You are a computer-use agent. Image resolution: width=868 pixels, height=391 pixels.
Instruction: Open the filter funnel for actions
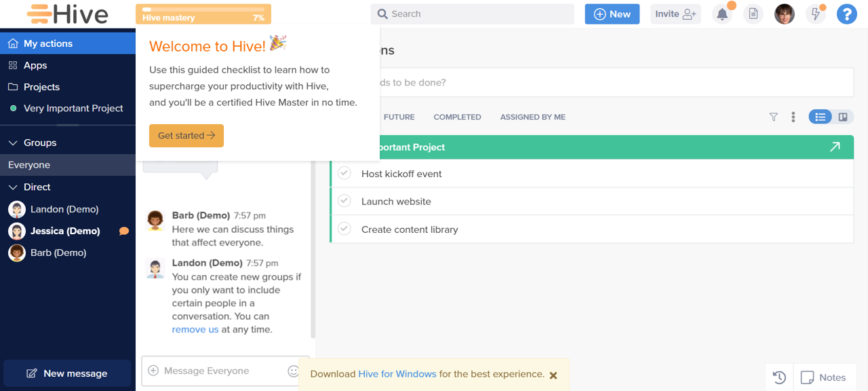(x=774, y=117)
